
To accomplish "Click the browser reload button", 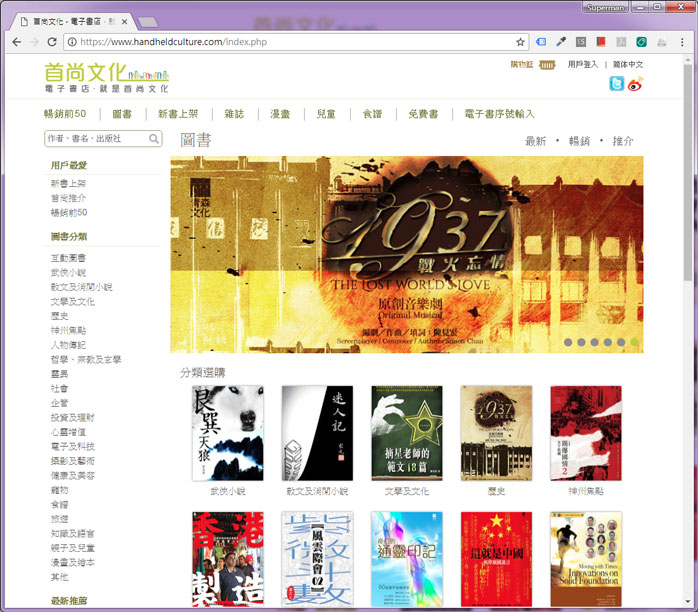I will pos(52,42).
